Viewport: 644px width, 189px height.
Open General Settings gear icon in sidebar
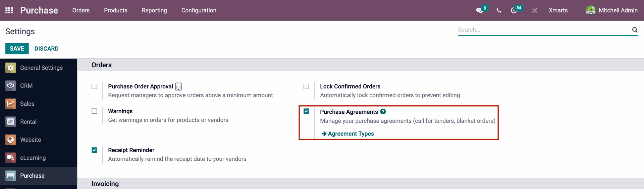pyautogui.click(x=10, y=68)
